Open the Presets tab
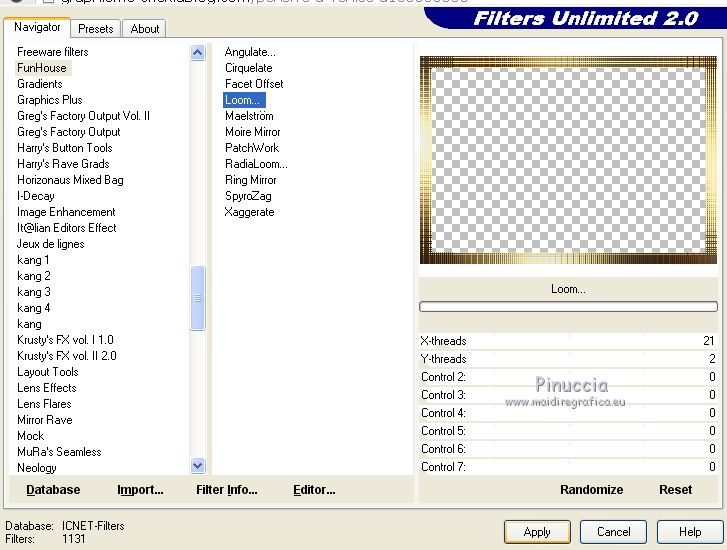Screen dimensions: 727x550 [x=96, y=29]
